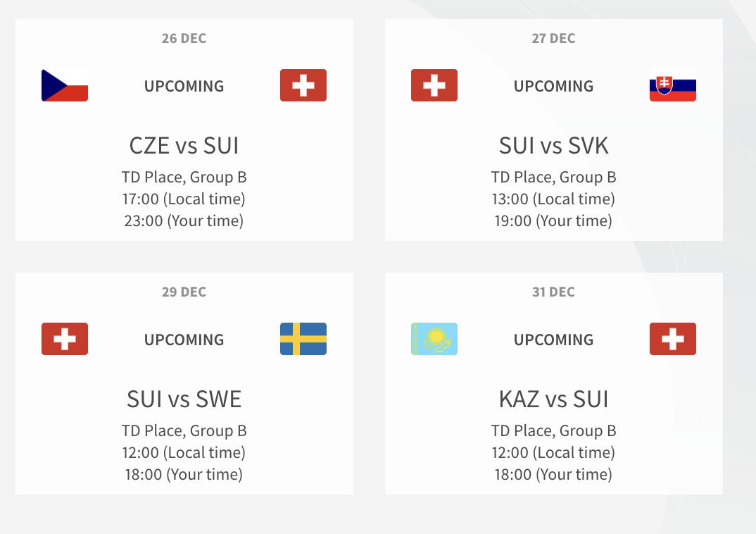Click the Swiss flag in the 29 Dec match
756x534 pixels.
(65, 339)
